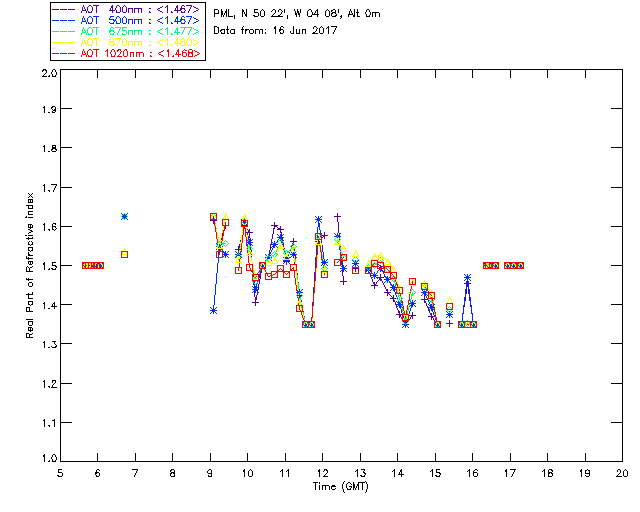640x512 pixels.
Task: Click the x-axis tick label 11
Action: pos(285,473)
